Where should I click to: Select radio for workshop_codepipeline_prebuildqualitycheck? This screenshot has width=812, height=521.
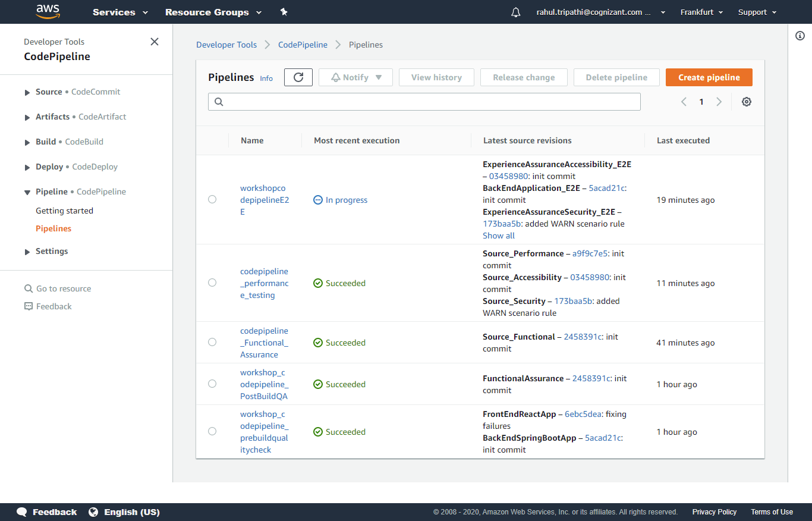212,431
